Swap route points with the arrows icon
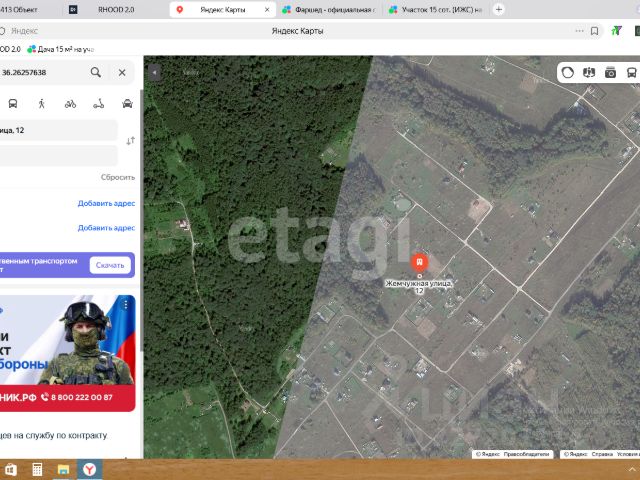Image resolution: width=640 pixels, height=480 pixels. pyautogui.click(x=130, y=141)
